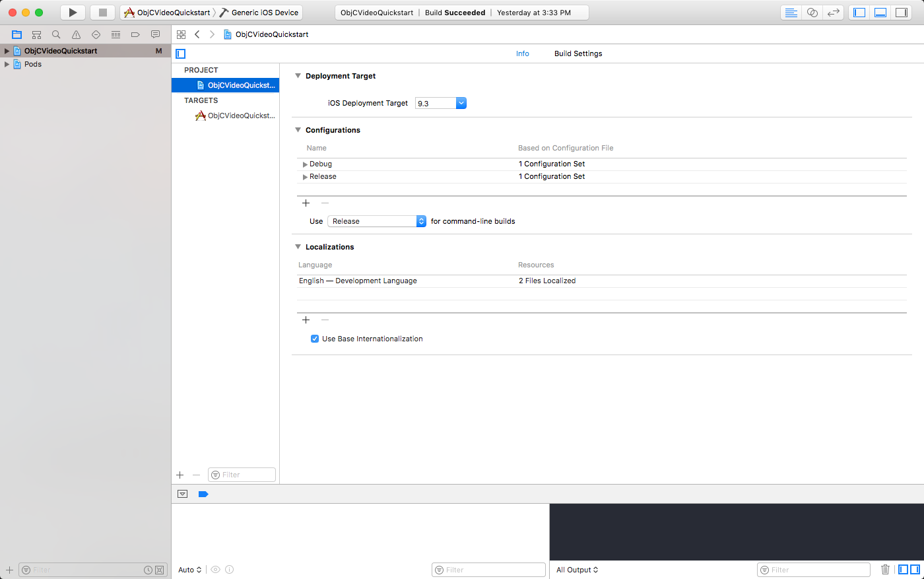Open Auto variables scope popup
Image resolution: width=924 pixels, height=579 pixels.
(x=190, y=570)
